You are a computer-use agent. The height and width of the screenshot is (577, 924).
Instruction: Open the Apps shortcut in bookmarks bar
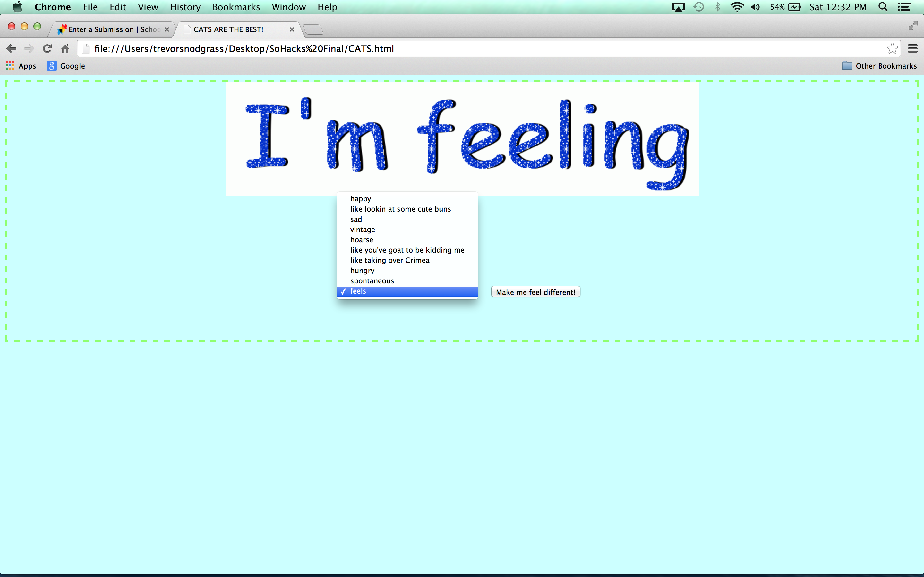21,66
